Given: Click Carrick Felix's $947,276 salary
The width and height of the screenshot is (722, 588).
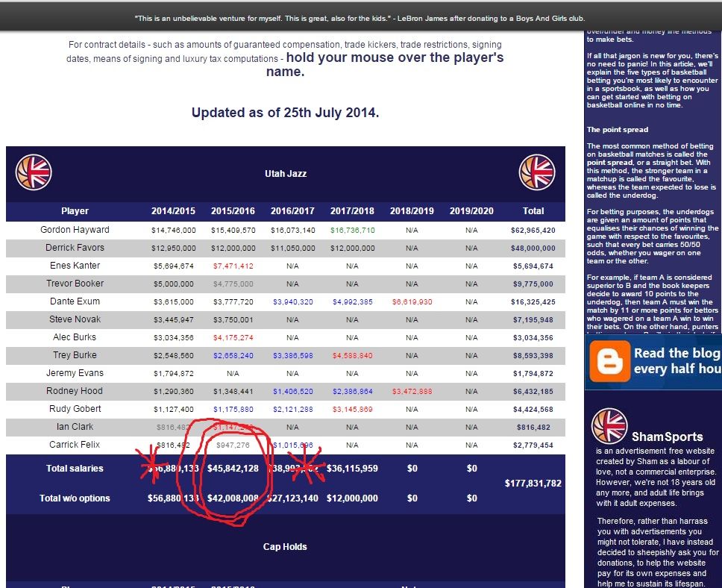Looking at the screenshot, I should 233,445.
